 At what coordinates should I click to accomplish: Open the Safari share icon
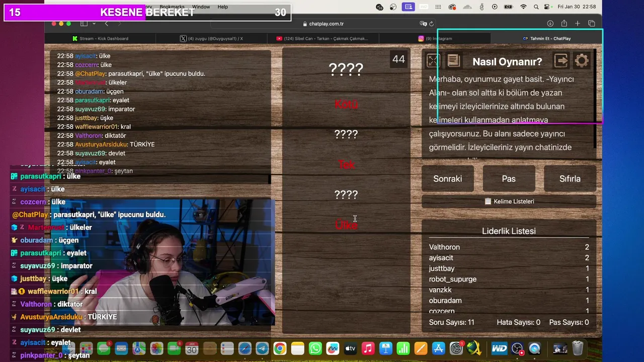point(564,24)
